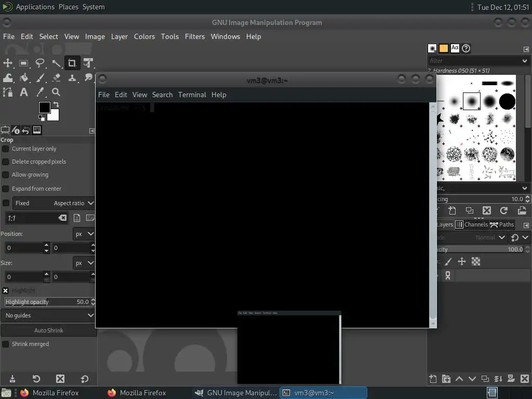The height and width of the screenshot is (399, 532).
Task: Swap foreground and background colors
Action: pos(56,104)
